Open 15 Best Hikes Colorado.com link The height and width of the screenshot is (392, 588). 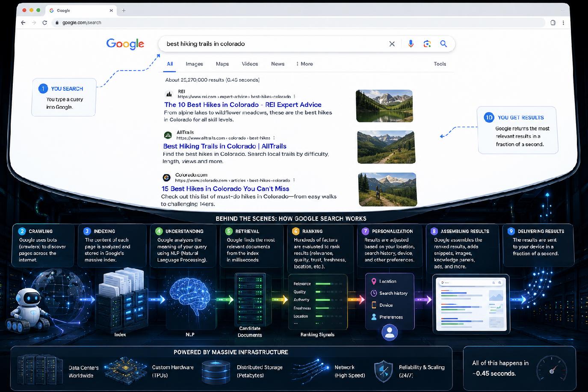pos(225,189)
